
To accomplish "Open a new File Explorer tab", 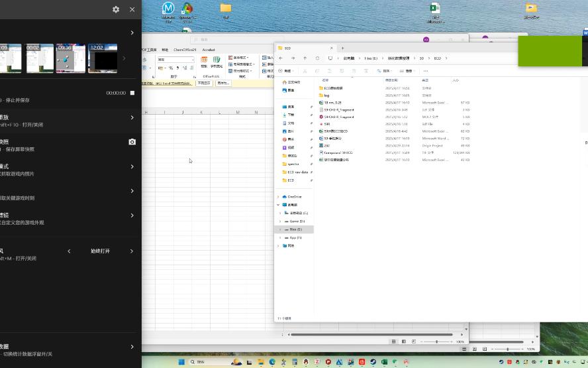I will pyautogui.click(x=342, y=48).
